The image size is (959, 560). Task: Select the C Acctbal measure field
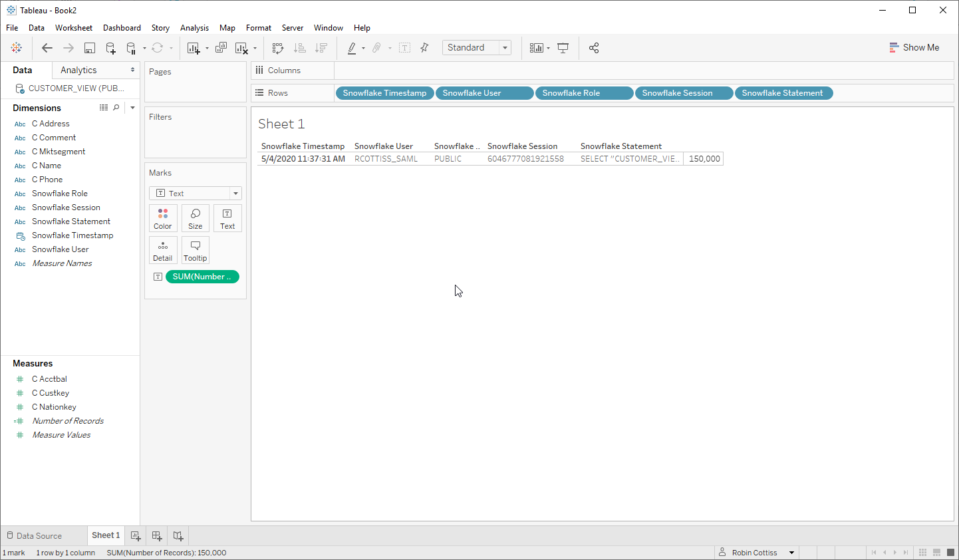pos(49,379)
